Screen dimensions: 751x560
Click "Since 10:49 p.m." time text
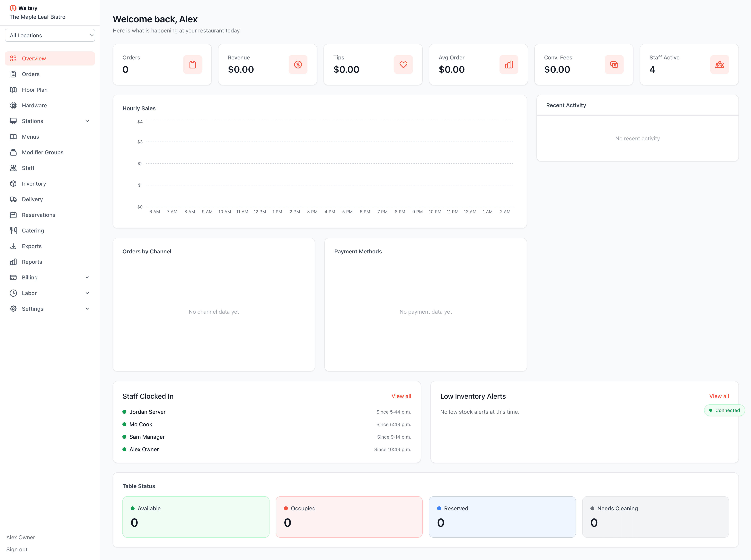pyautogui.click(x=393, y=450)
